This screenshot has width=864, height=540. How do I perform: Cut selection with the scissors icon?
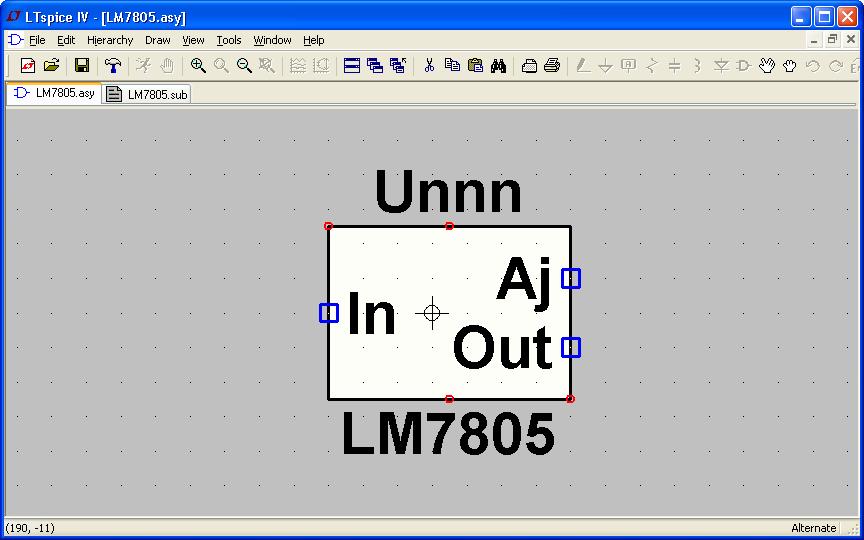point(429,66)
